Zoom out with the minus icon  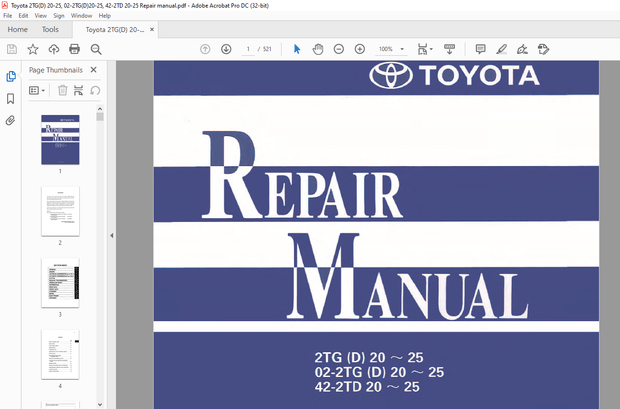tap(339, 49)
